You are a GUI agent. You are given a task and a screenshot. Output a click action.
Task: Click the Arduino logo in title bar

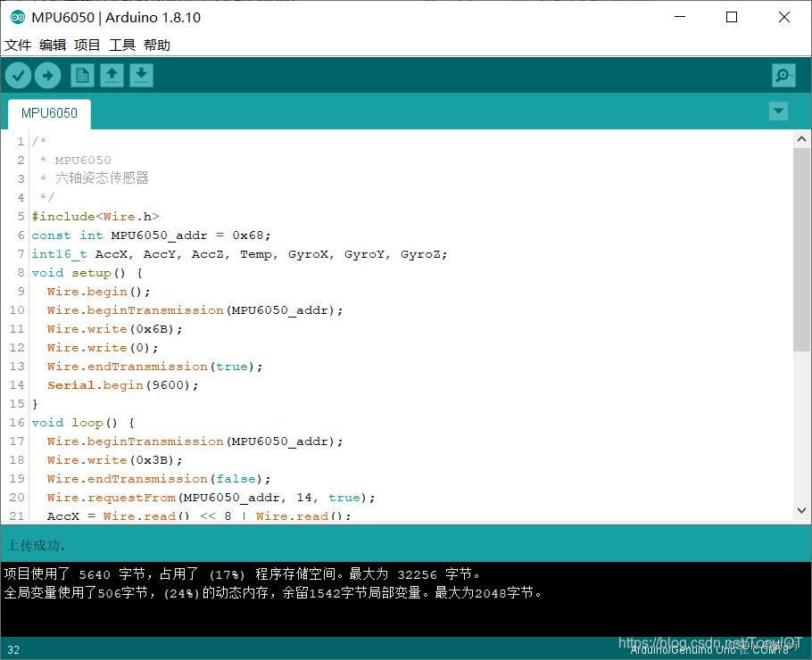click(17, 17)
